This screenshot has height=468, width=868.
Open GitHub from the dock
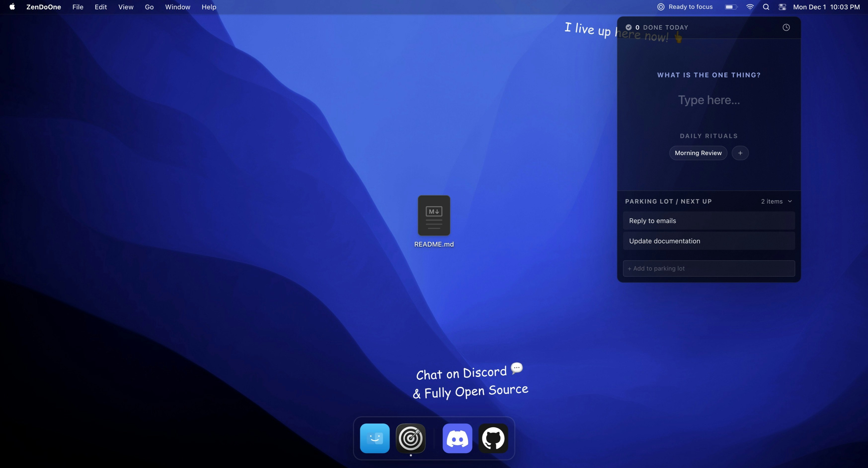(x=493, y=438)
